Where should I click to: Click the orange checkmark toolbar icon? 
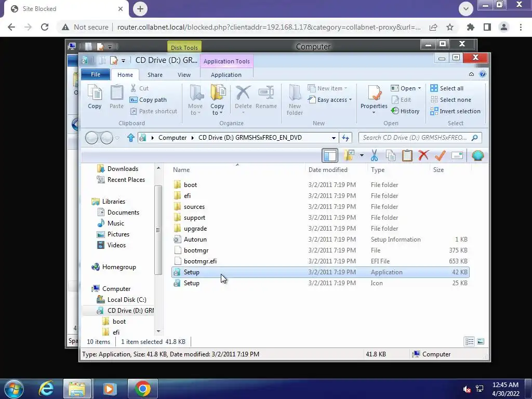pyautogui.click(x=440, y=155)
